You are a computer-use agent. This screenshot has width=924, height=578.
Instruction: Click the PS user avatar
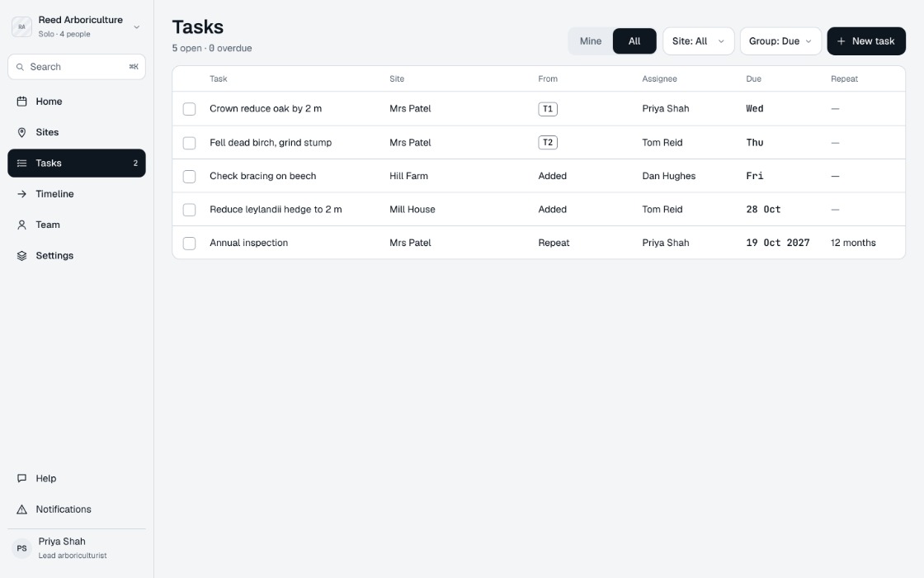[x=21, y=548]
